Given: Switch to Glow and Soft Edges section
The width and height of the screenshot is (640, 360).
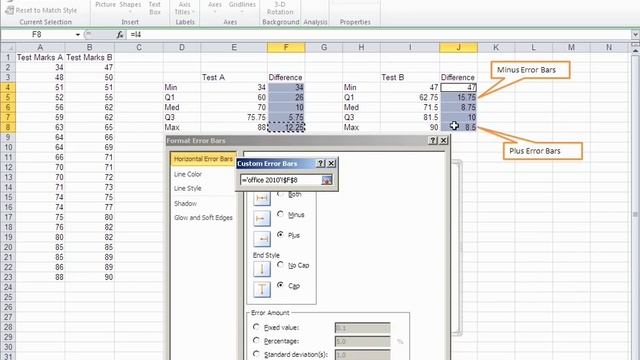Looking at the screenshot, I should 203,218.
